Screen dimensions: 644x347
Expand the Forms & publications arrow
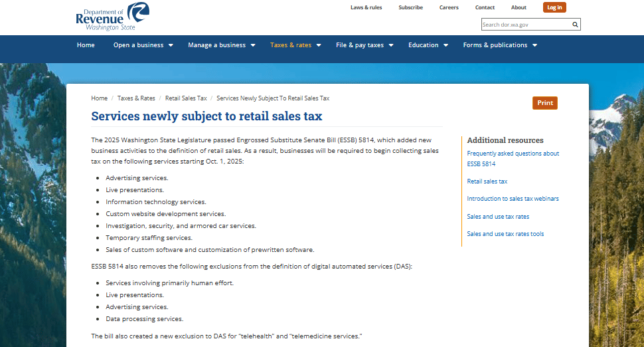(534, 45)
